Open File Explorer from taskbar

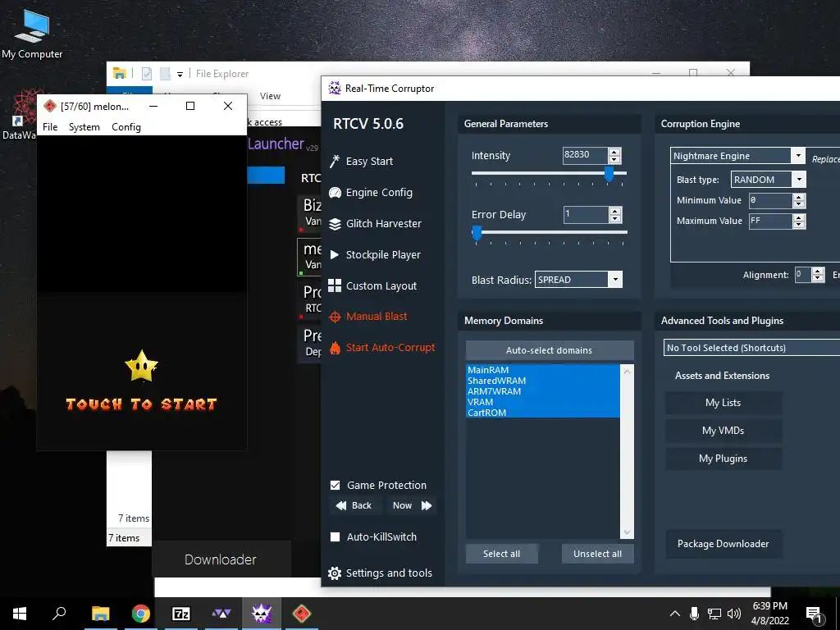[100, 614]
